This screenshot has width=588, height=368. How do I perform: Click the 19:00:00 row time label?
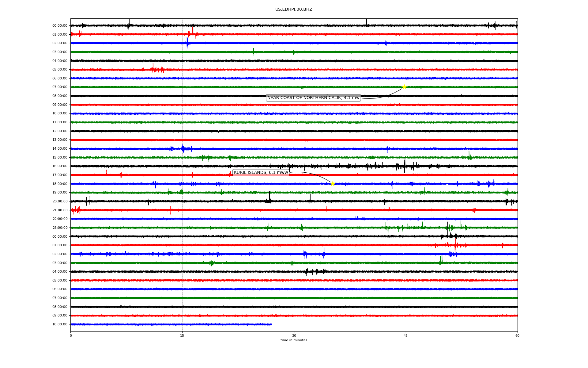(x=60, y=193)
